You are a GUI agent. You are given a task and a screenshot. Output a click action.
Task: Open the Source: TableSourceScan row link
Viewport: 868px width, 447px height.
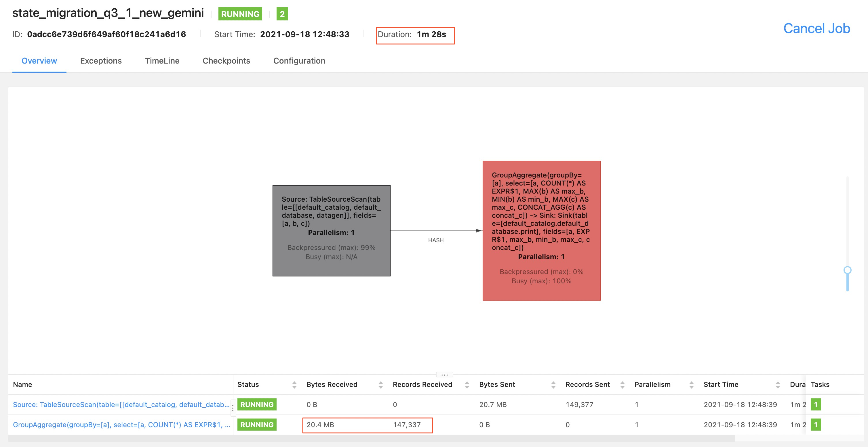click(121, 404)
